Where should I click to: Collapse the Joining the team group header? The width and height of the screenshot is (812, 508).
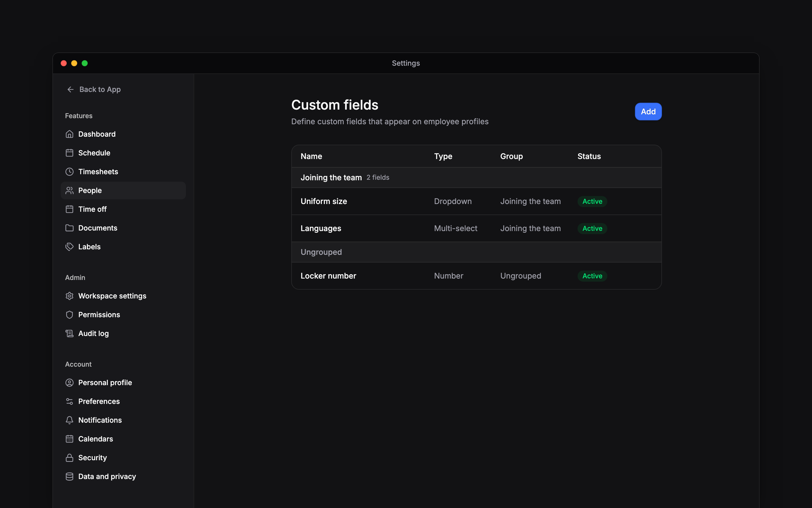click(476, 178)
